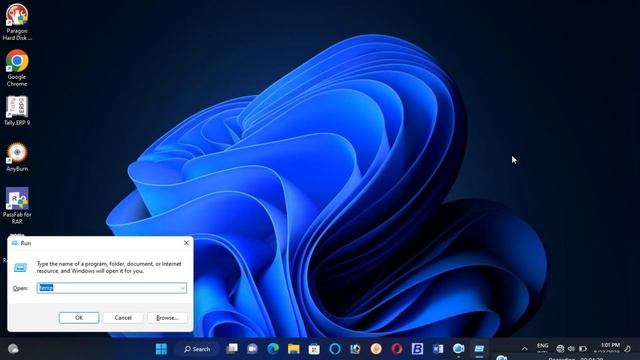The width and height of the screenshot is (640, 360).
Task: Close the Run dialog with X
Action: [x=186, y=243]
